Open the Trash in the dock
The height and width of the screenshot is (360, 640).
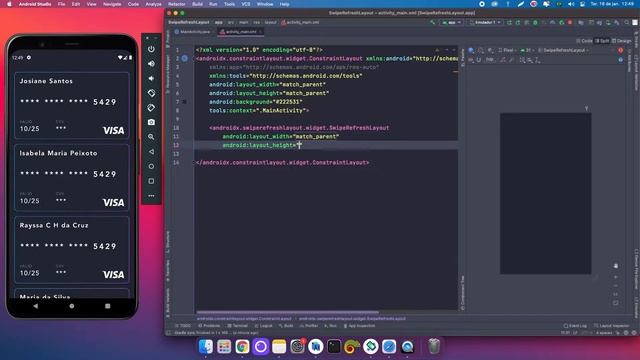click(434, 347)
